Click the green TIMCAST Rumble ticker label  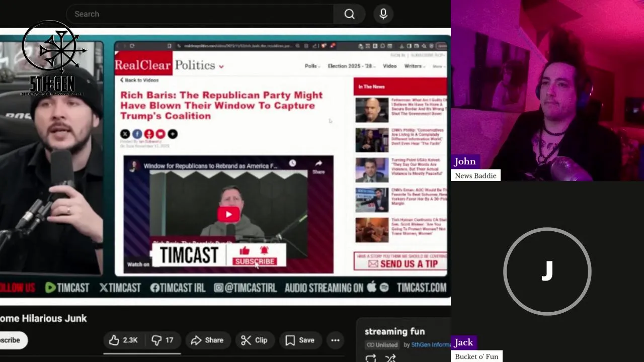67,288
